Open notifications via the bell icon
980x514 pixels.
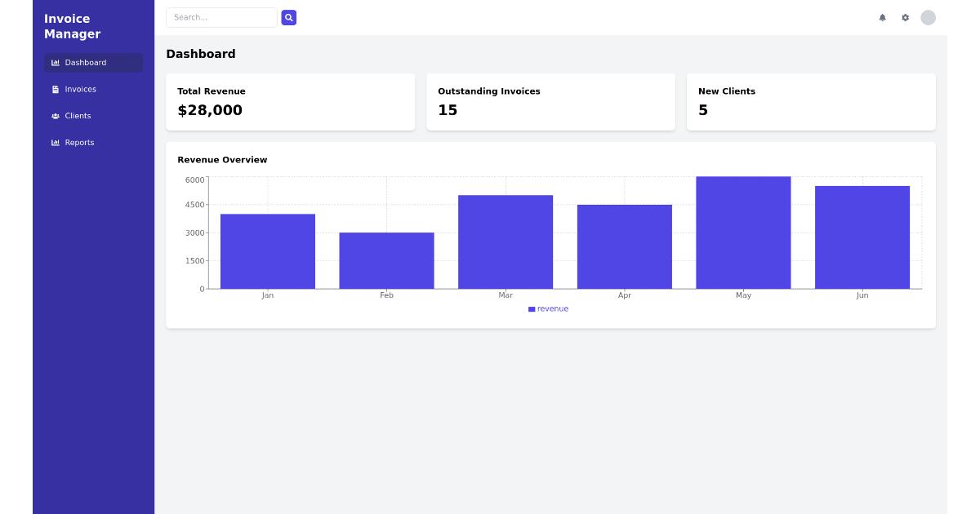click(882, 17)
